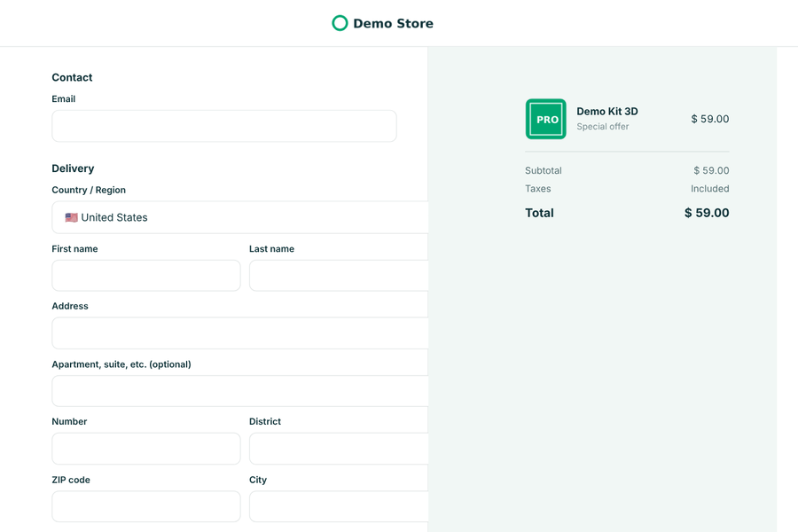
Task: Click the Demo Store green circle logo
Action: pyautogui.click(x=340, y=23)
